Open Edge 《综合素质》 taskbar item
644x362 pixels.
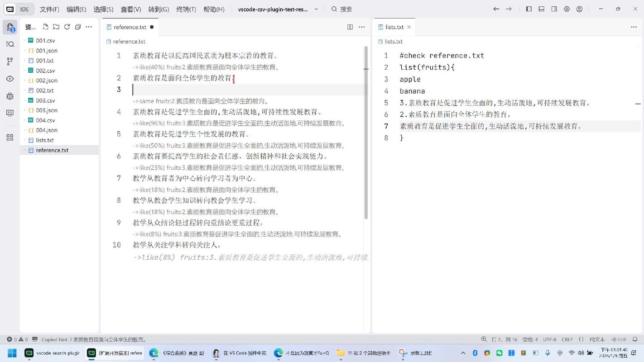click(176, 353)
